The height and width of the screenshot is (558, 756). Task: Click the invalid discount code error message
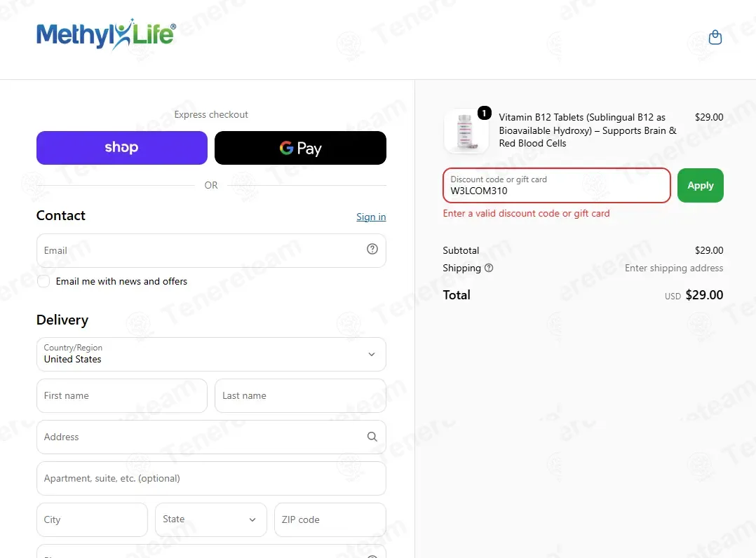[526, 214]
